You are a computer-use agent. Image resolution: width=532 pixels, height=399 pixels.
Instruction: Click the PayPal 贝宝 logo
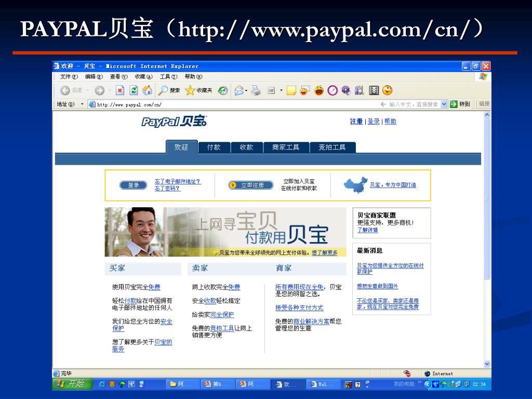coord(174,121)
